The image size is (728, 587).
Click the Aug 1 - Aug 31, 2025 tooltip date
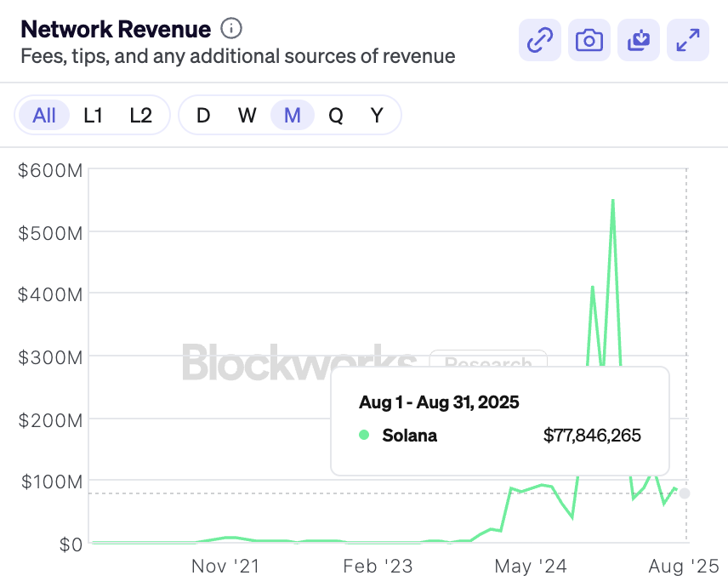pos(439,402)
